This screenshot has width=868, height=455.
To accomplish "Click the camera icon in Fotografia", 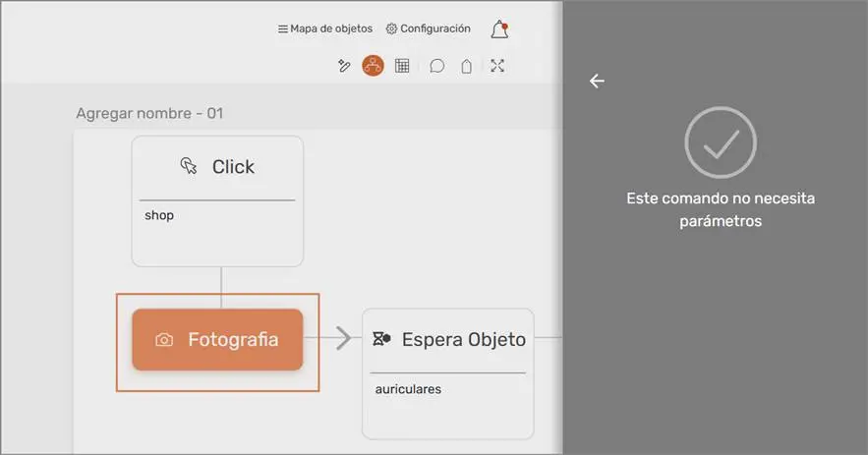I will [164, 340].
